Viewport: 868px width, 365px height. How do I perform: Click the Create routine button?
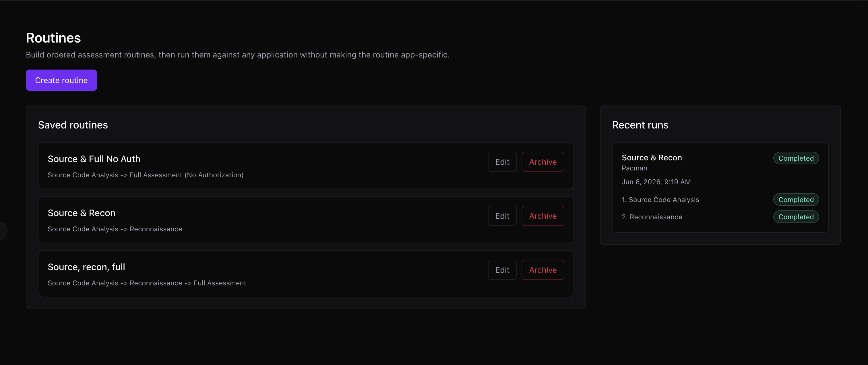pyautogui.click(x=61, y=80)
